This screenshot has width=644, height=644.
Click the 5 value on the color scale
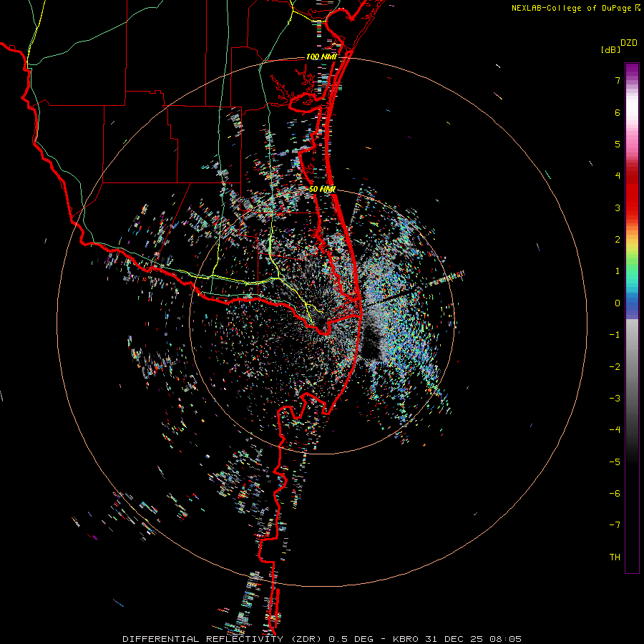coord(618,144)
